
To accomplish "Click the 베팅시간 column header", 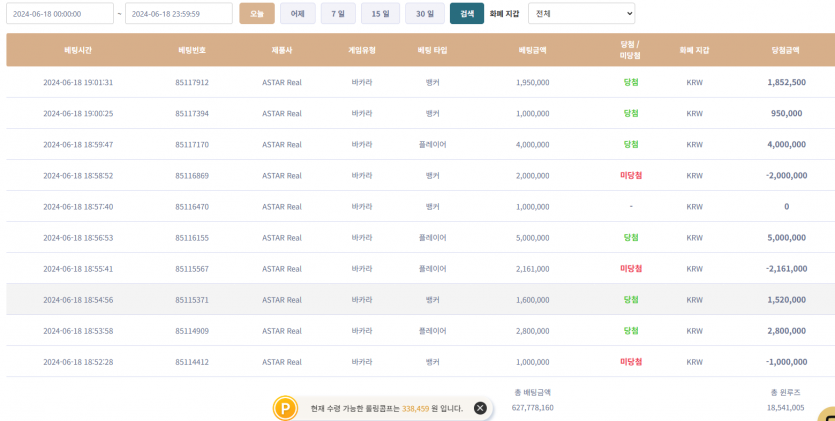I will (x=78, y=50).
